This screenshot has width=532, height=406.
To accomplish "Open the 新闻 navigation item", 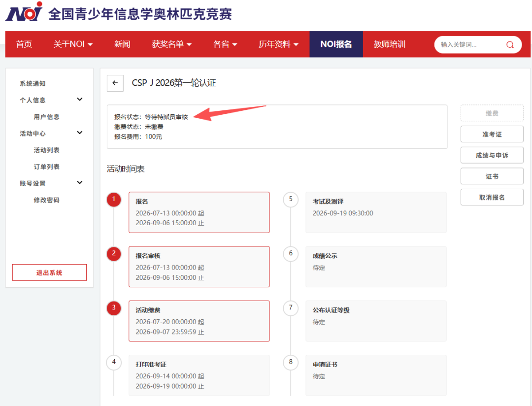I will 122,44.
